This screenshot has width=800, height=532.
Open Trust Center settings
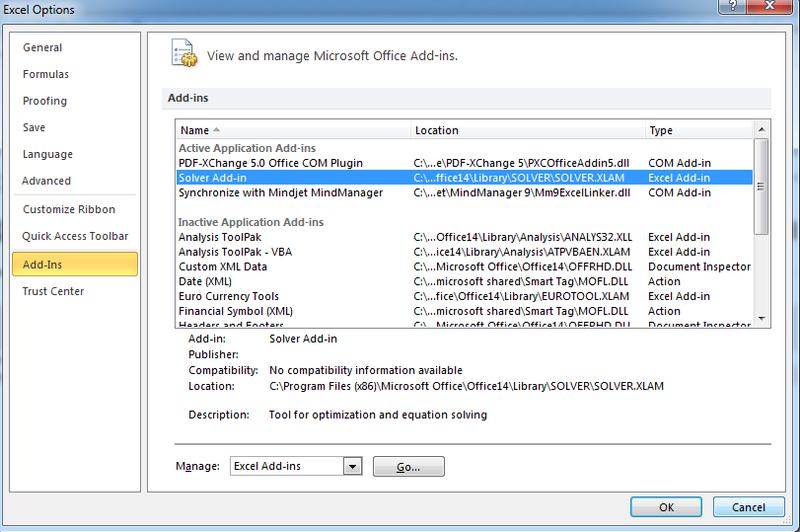click(x=53, y=291)
